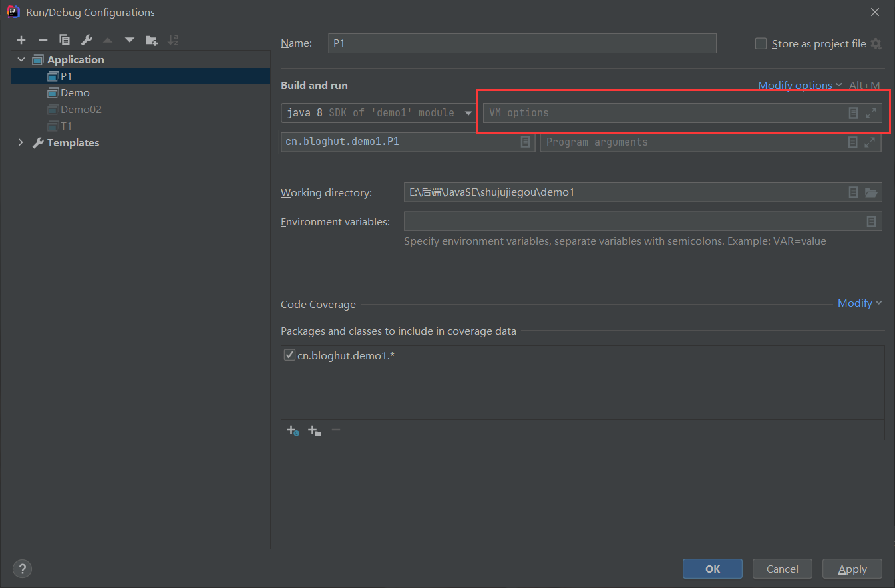Expand the VM options field to full editor
The height and width of the screenshot is (588, 895).
click(x=871, y=113)
